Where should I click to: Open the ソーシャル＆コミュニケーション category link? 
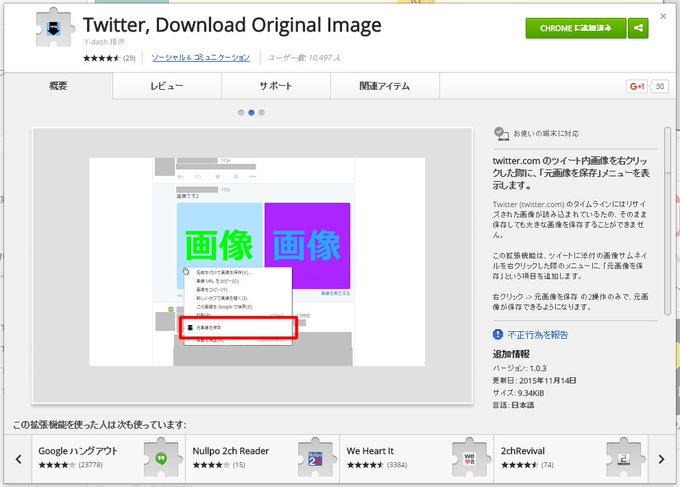(x=200, y=58)
